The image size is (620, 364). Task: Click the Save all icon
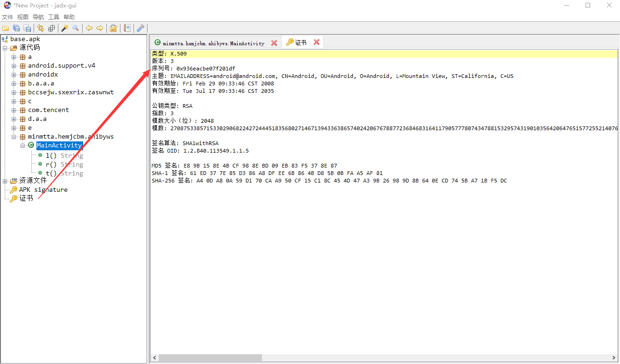point(16,28)
